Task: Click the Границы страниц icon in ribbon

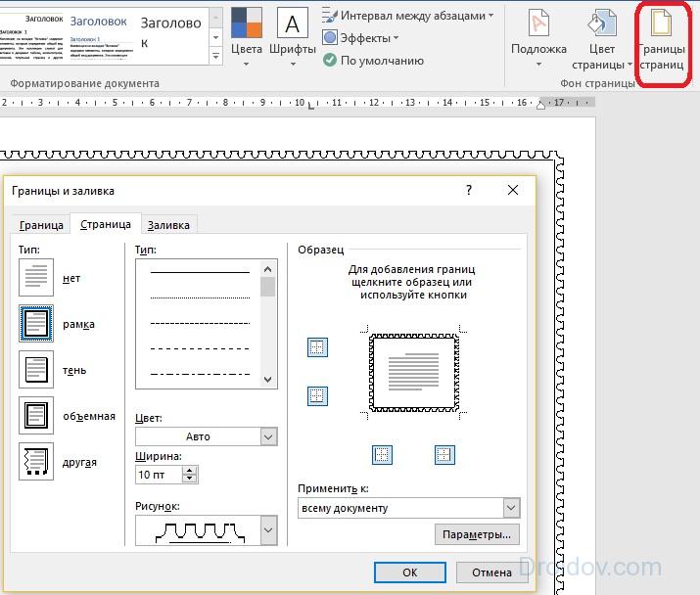Action: pos(662,42)
